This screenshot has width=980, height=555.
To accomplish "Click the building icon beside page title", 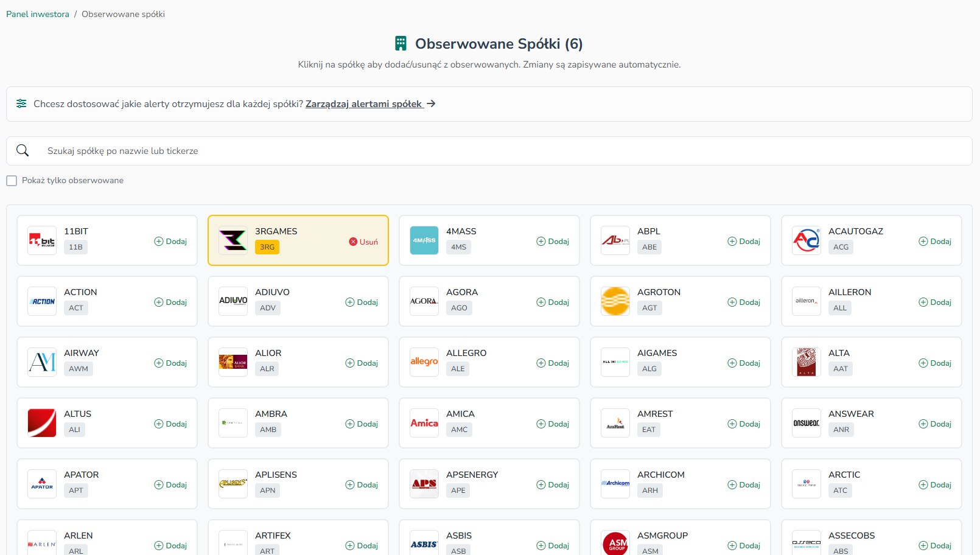I will [401, 43].
